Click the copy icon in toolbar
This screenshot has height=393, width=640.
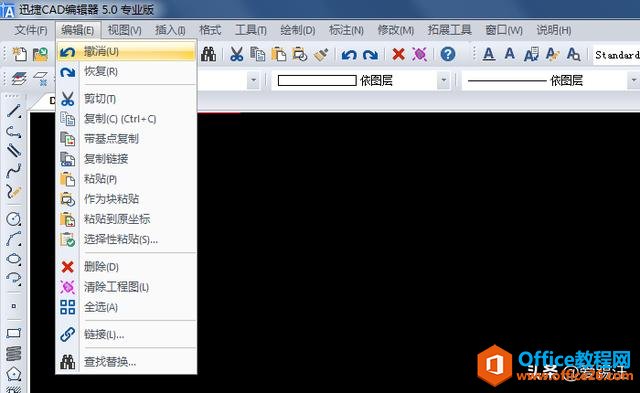pyautogui.click(x=258, y=54)
